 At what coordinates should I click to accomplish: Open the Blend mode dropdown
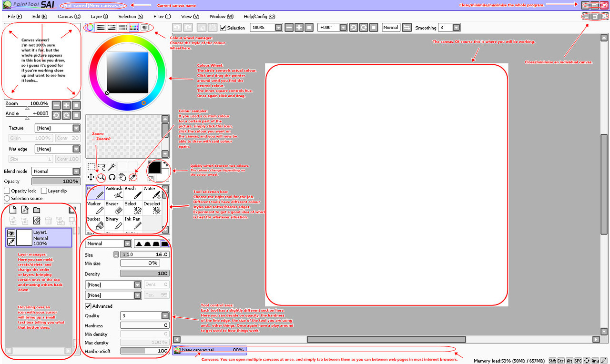[56, 171]
